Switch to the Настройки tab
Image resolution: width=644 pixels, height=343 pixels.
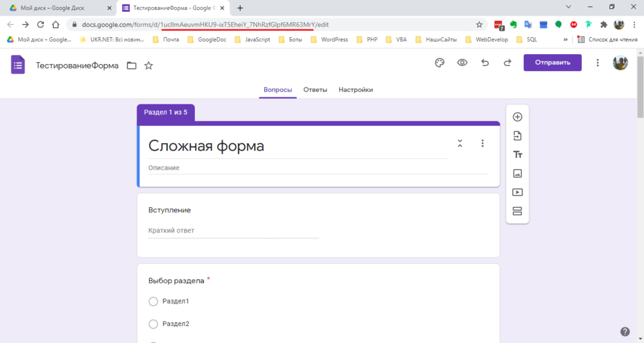click(x=355, y=90)
